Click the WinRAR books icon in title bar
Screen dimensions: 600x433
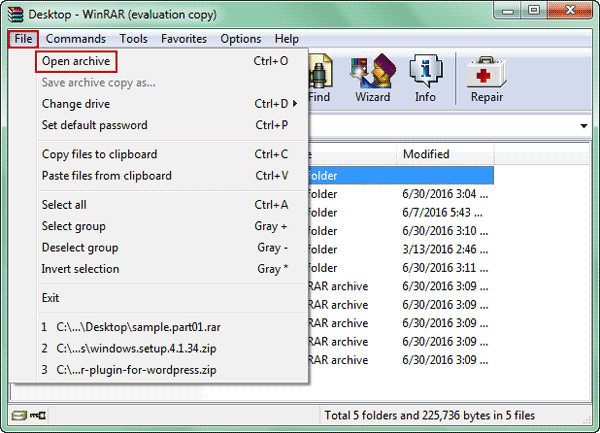point(16,15)
